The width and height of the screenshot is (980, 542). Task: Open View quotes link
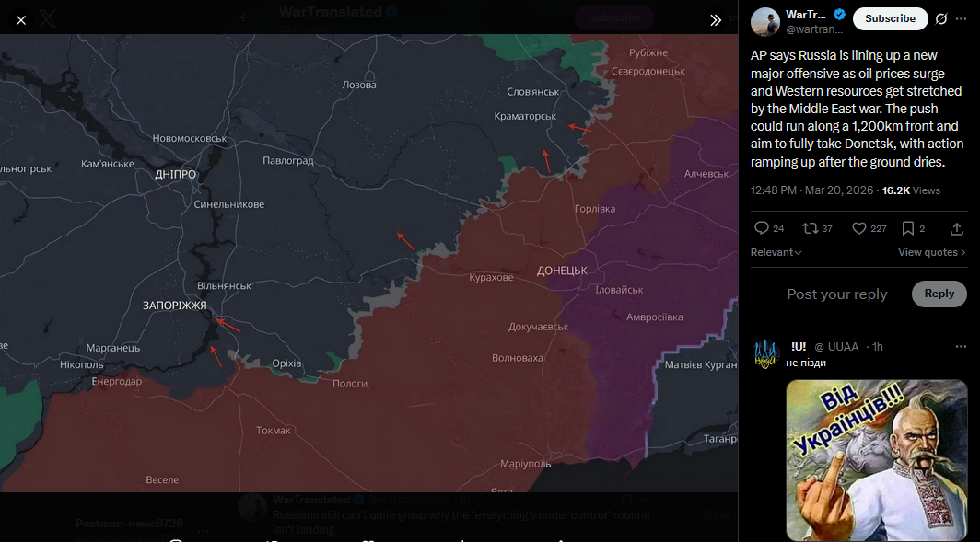click(932, 252)
